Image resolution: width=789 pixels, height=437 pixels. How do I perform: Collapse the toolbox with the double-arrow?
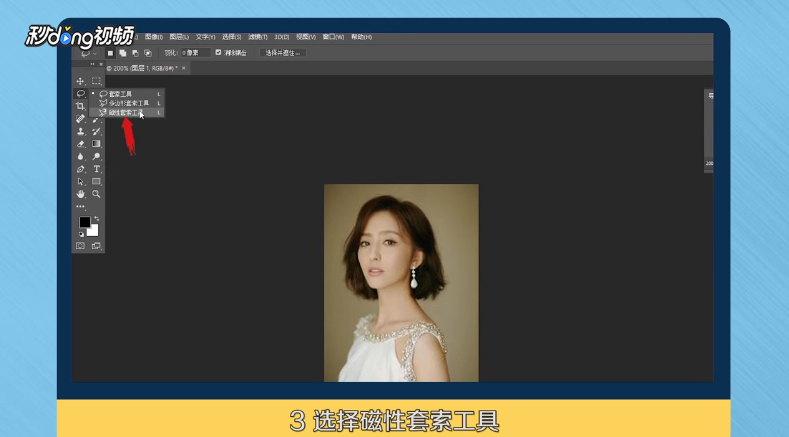(x=93, y=64)
